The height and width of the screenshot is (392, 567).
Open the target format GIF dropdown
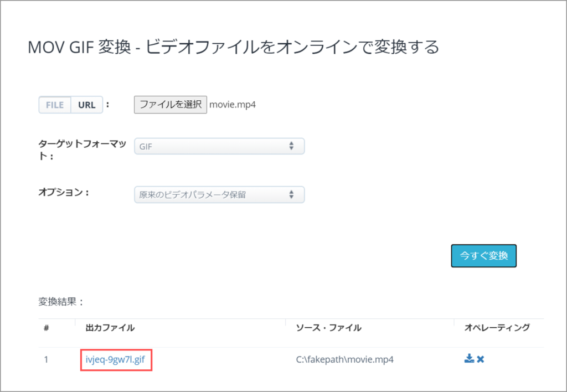[219, 146]
